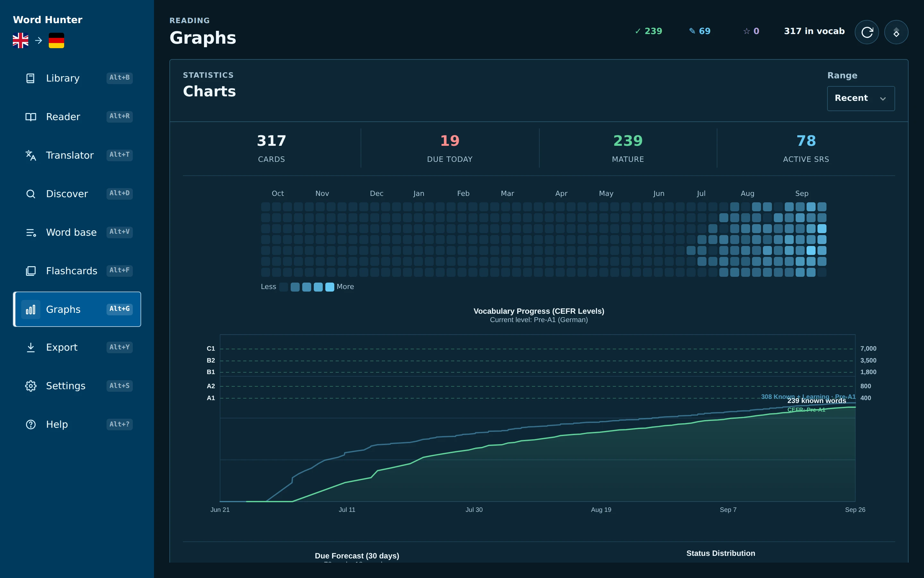Viewport: 924px width, 578px height.
Task: Click the Graphs bar-chart icon
Action: pos(30,309)
